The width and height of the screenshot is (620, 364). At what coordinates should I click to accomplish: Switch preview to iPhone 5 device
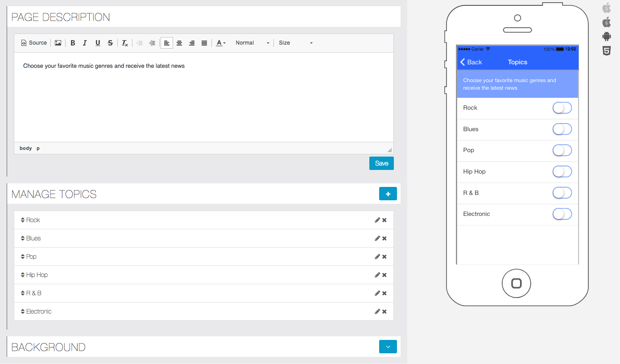coord(606,8)
